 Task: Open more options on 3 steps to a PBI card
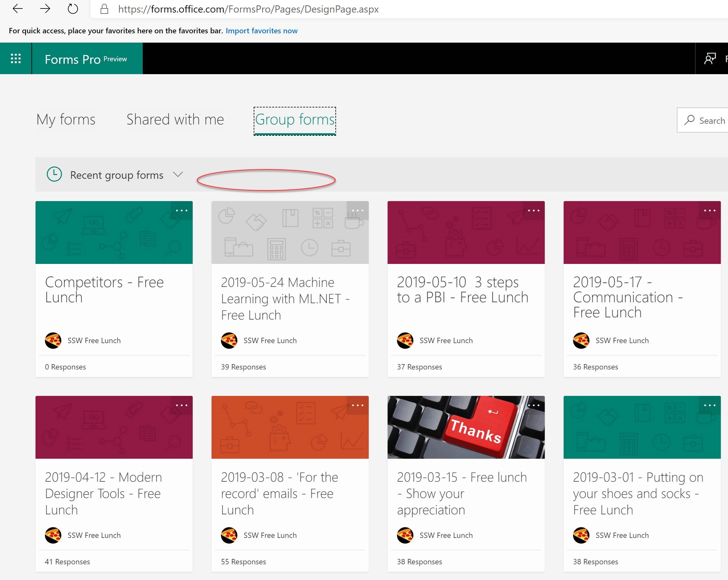pos(533,210)
